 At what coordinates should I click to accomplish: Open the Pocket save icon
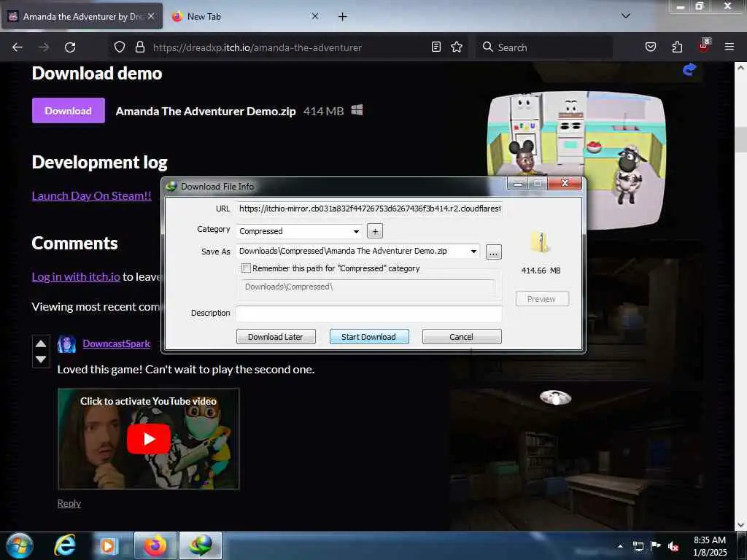(x=650, y=47)
